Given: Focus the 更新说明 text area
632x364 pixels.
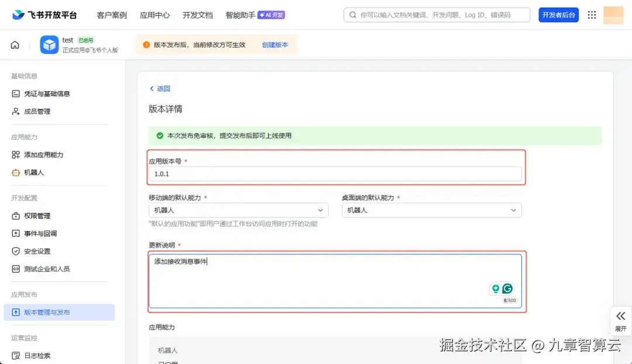Looking at the screenshot, I should pos(335,281).
